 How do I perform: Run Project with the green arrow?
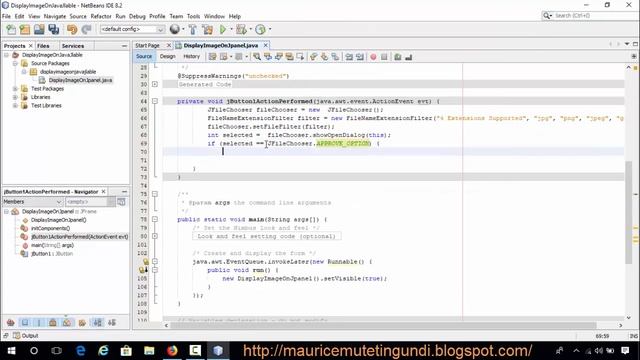[223, 29]
